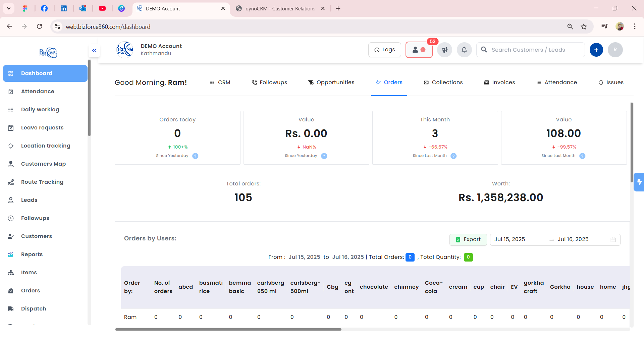Open Location tracking from the sidebar

coord(46,146)
